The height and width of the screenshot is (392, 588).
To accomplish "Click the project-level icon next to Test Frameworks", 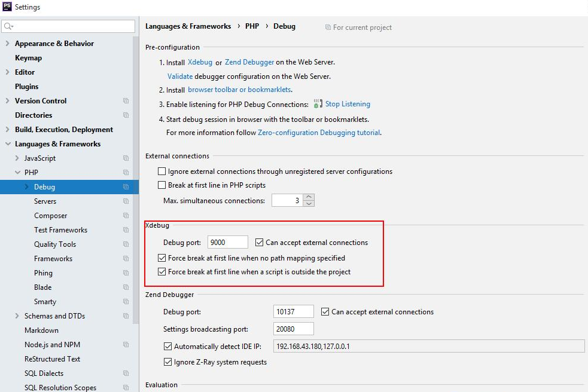I will tap(126, 229).
